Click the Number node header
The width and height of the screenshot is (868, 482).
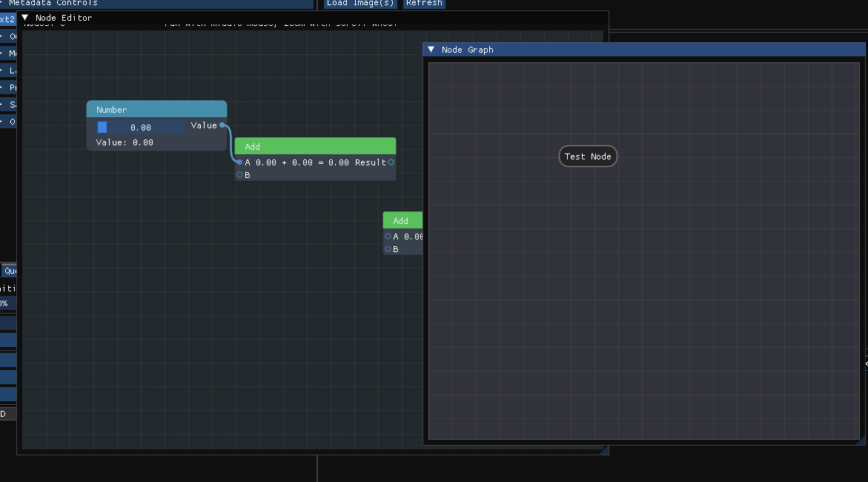tap(156, 109)
